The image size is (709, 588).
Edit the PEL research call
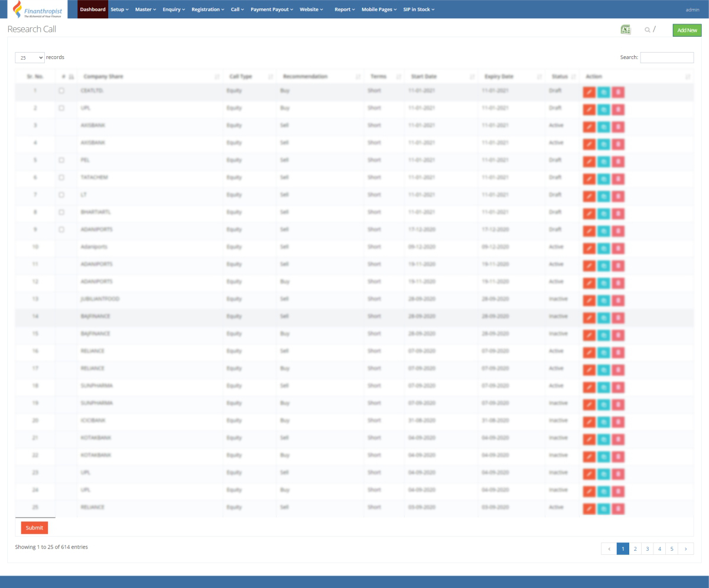(x=589, y=161)
